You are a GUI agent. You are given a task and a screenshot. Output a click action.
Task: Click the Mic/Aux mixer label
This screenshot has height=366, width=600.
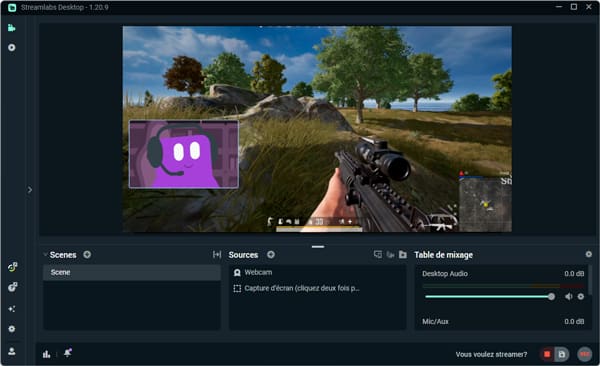pyautogui.click(x=435, y=322)
